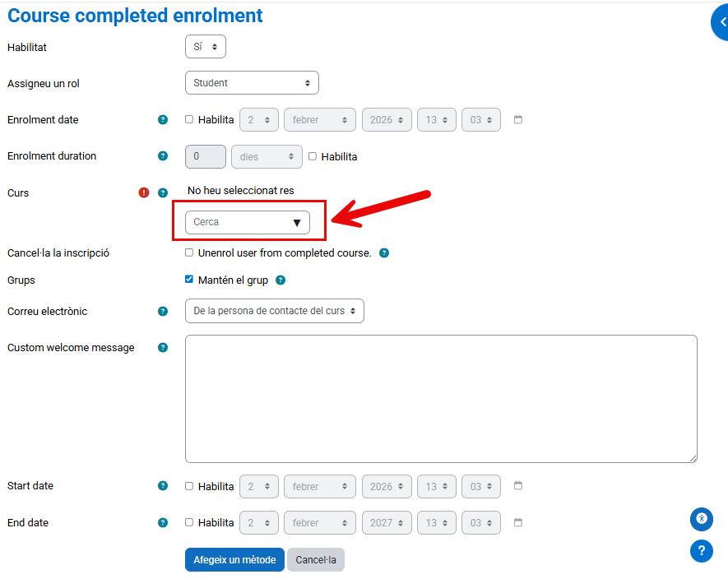Open help for Enrolment duration
Viewport: 728px width, 579px height.
(163, 156)
